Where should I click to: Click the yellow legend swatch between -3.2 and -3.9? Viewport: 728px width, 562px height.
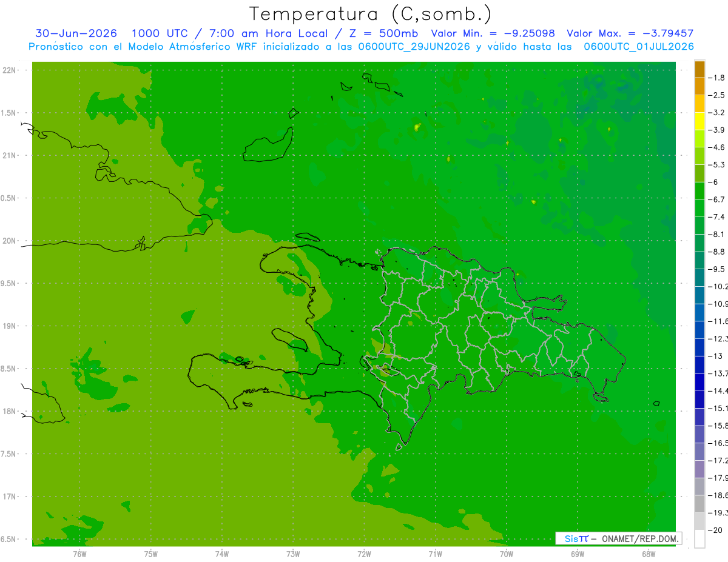pos(699,121)
